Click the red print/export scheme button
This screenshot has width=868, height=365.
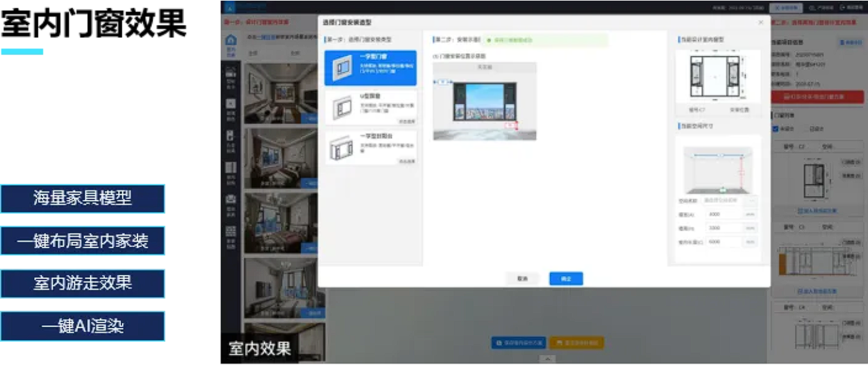click(817, 97)
